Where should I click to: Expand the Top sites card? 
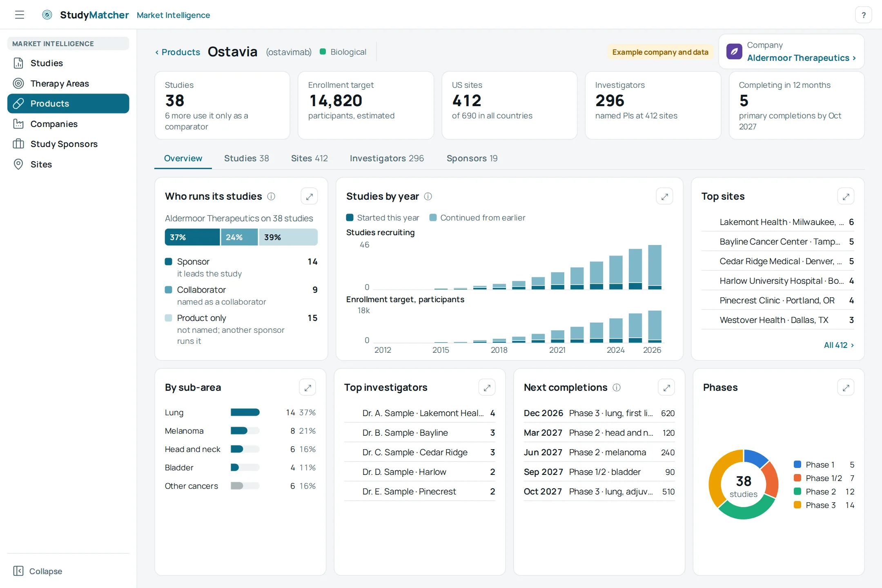click(x=846, y=196)
